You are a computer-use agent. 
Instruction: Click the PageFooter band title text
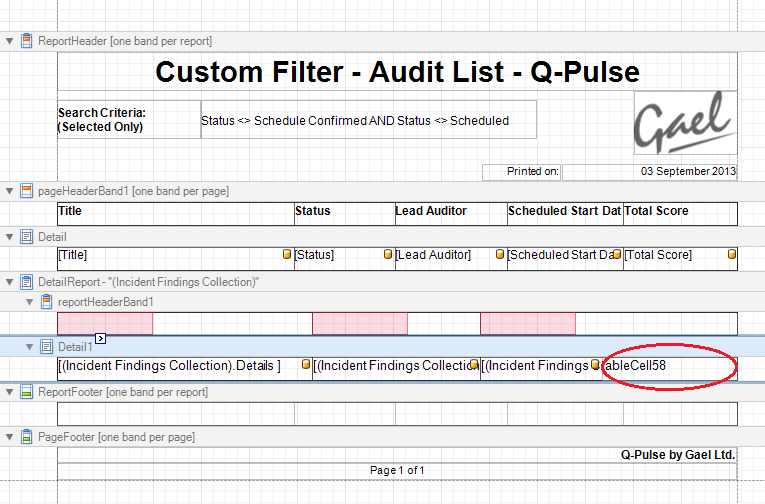coord(117,437)
